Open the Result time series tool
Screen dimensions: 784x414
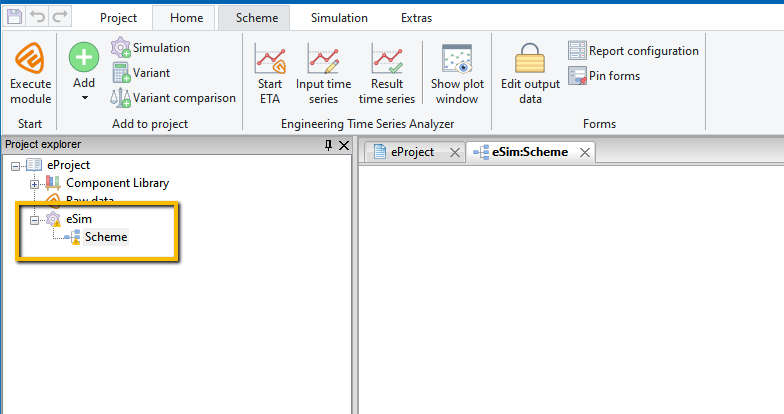[x=386, y=74]
